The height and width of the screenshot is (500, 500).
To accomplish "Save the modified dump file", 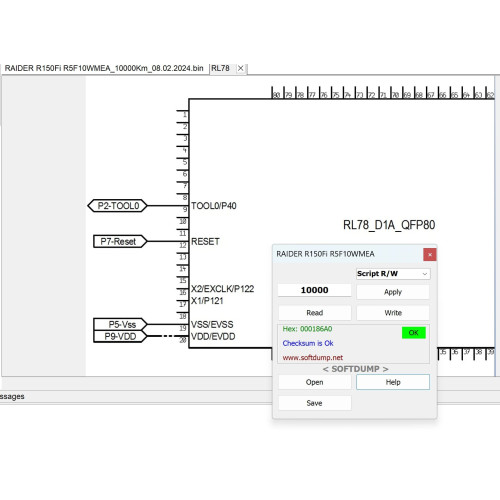I will (314, 403).
